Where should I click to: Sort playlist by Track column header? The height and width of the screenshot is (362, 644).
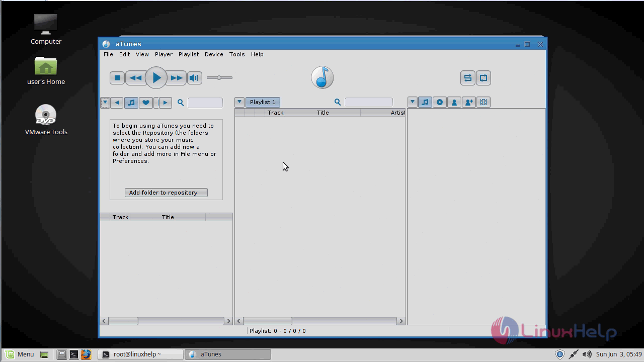coord(275,113)
